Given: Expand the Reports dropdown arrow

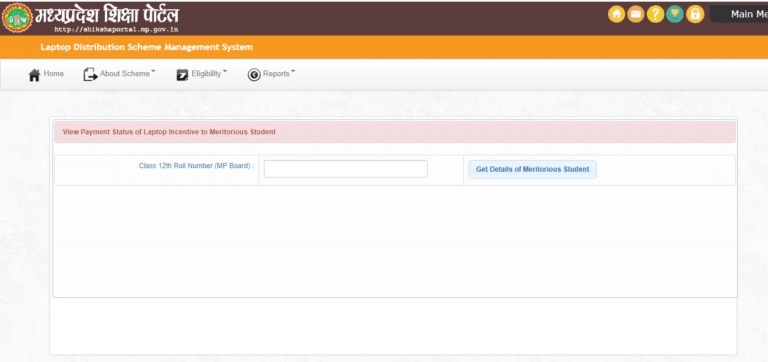Looking at the screenshot, I should coord(293,72).
